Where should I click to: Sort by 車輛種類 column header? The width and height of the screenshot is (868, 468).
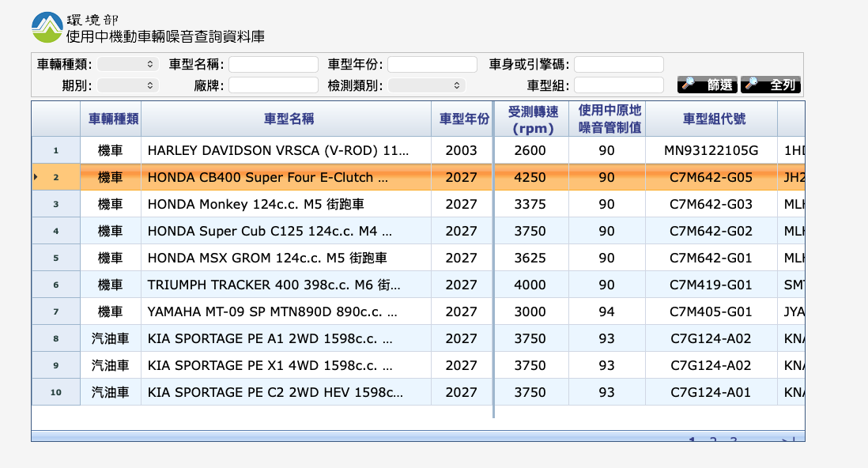coord(111,119)
